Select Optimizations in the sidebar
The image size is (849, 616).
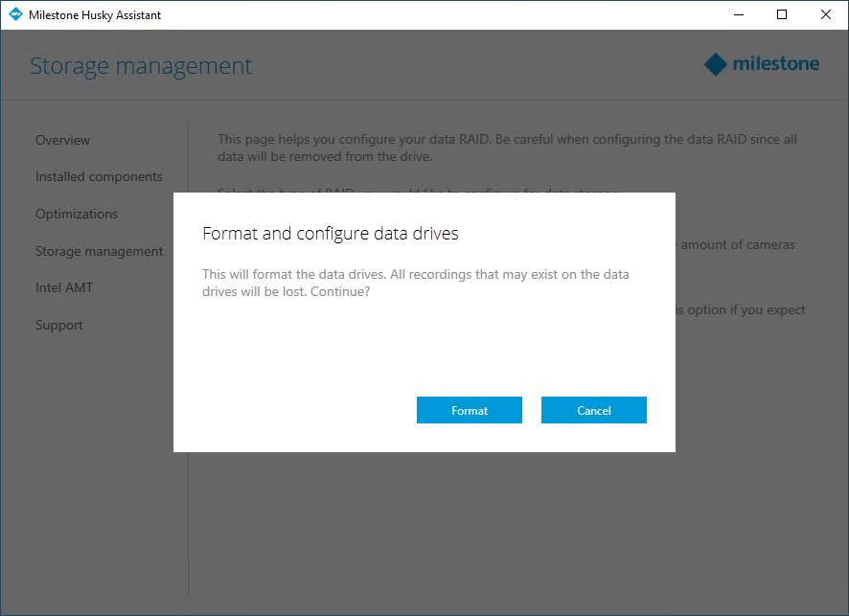pyautogui.click(x=77, y=214)
